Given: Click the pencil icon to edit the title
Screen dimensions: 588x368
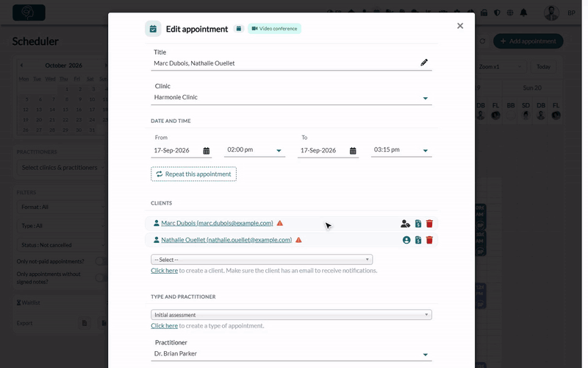Looking at the screenshot, I should [x=424, y=63].
